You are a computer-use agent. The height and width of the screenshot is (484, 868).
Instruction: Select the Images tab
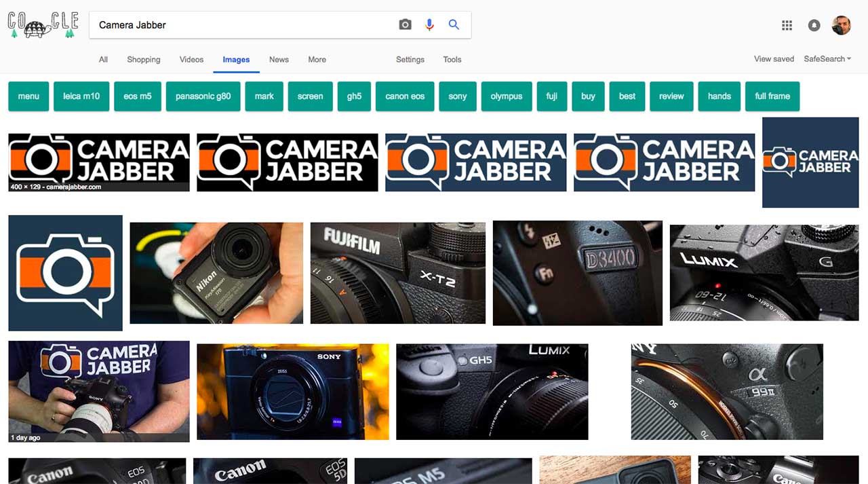[236, 60]
